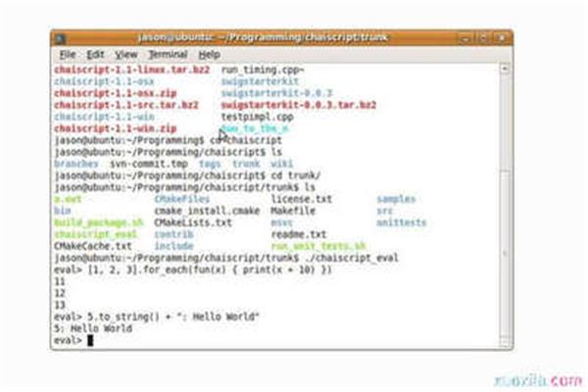Click run_unit_tests.sh script name
The width and height of the screenshot is (588, 392).
[318, 246]
